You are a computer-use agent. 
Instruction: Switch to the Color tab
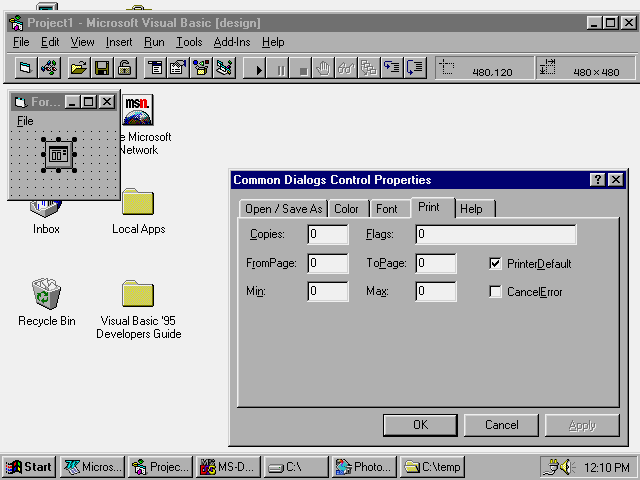(x=346, y=209)
